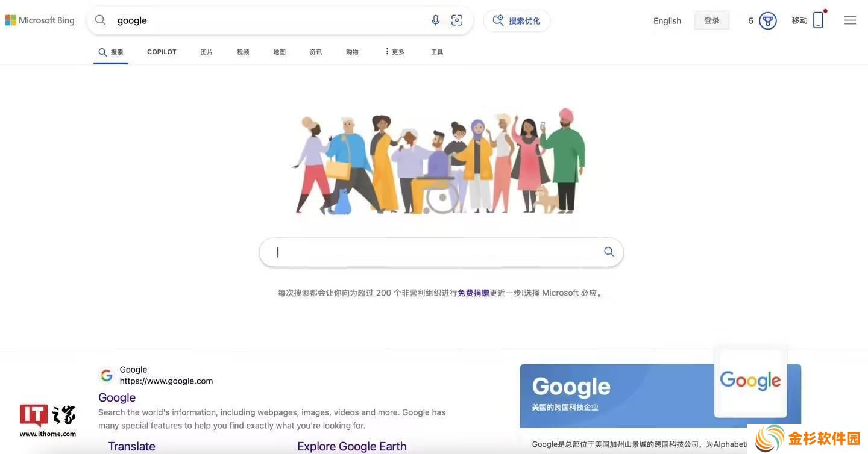Viewport: 868px width, 454px height.
Task: Click the magnifier in the center search box
Action: (609, 252)
